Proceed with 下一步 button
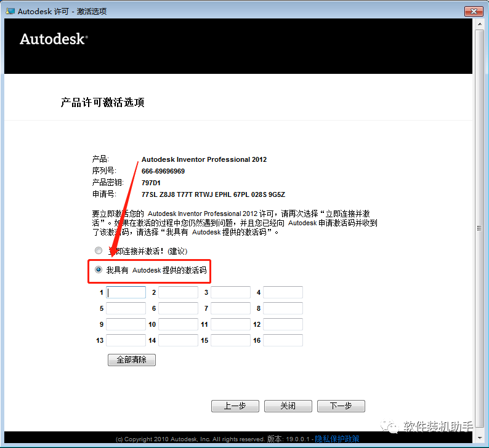 (341, 406)
